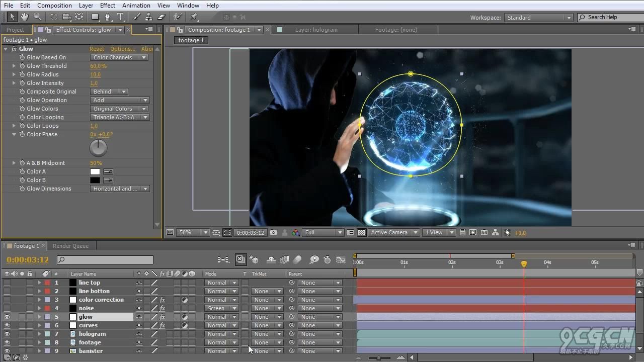This screenshot has width=644, height=362.
Task: Open the Workspace Standard dropdown
Action: pos(538,17)
